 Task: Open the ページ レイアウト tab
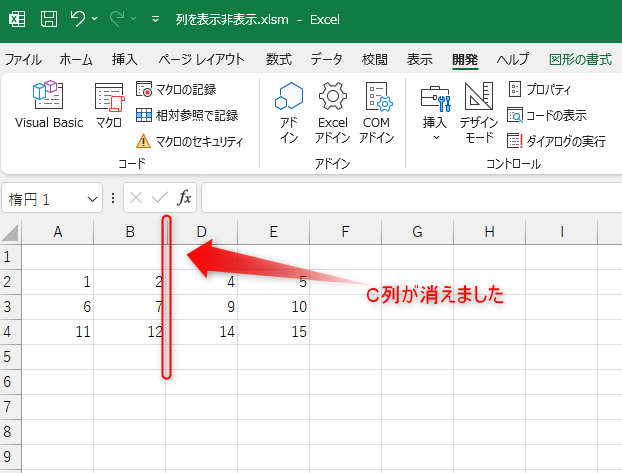coord(202,60)
